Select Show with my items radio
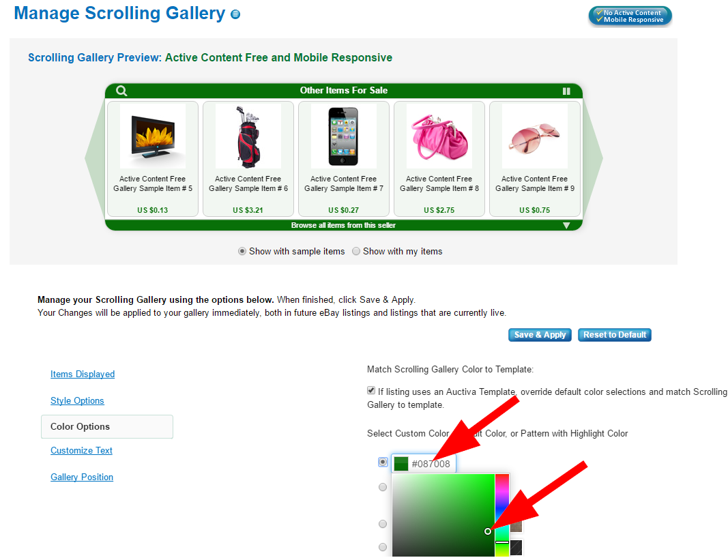The width and height of the screenshot is (728, 560). [356, 251]
